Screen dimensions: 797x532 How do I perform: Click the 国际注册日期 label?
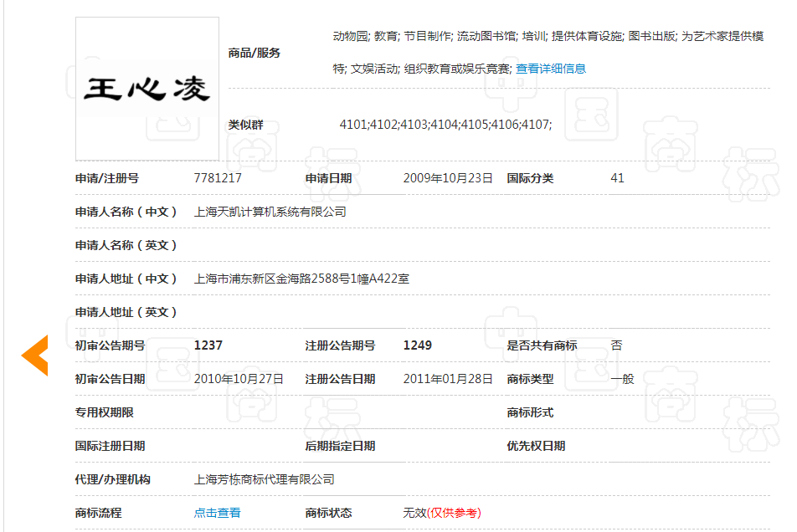(111, 446)
